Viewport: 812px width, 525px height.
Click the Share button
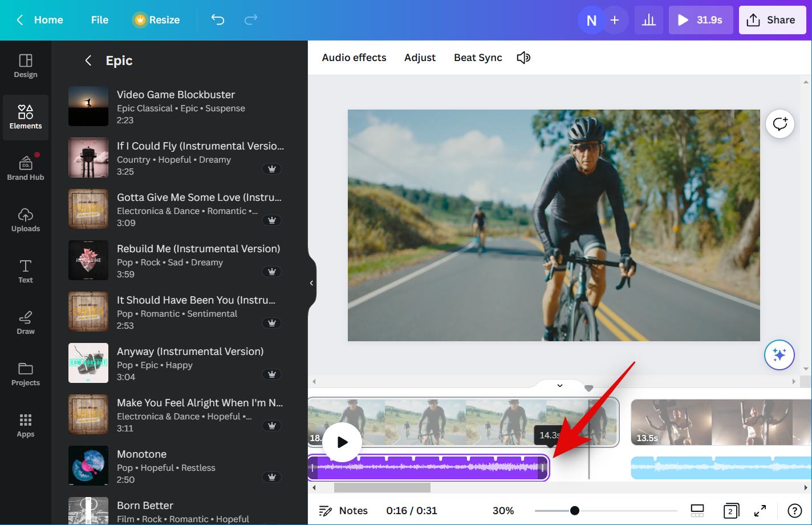pos(772,20)
